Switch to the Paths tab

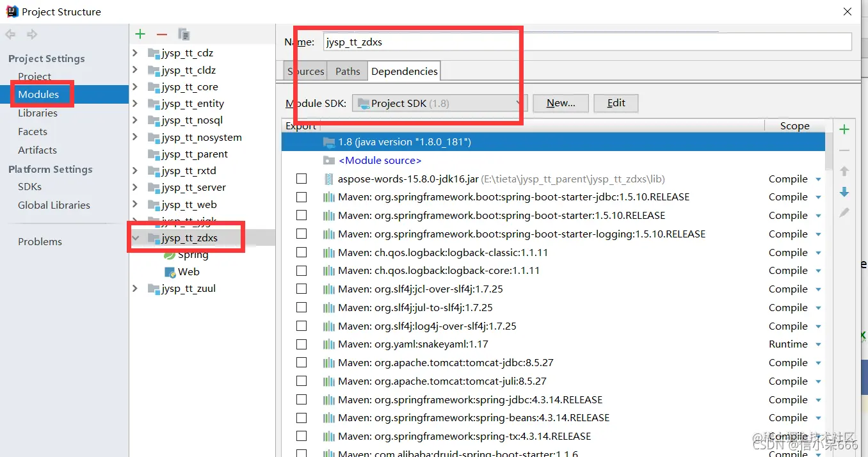click(348, 71)
